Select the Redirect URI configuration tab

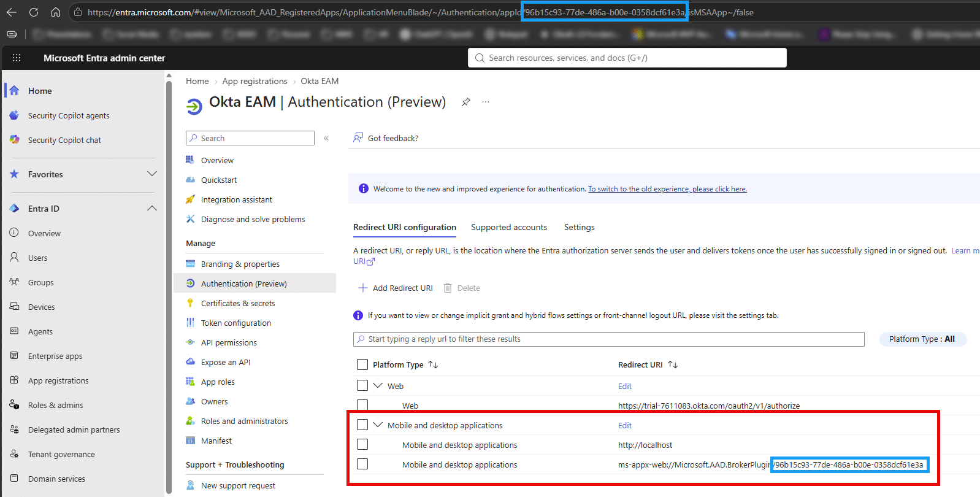pos(405,227)
